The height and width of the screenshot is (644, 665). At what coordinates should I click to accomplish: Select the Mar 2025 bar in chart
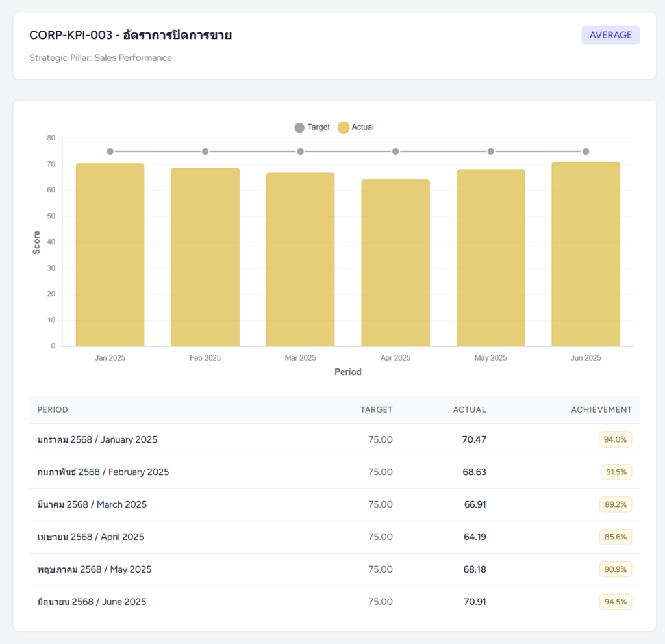300,260
